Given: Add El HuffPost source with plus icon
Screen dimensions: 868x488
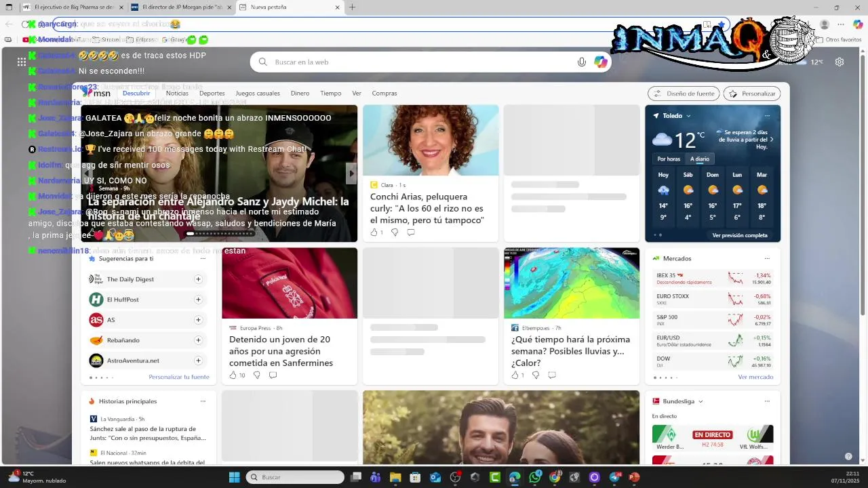Looking at the screenshot, I should (198, 300).
